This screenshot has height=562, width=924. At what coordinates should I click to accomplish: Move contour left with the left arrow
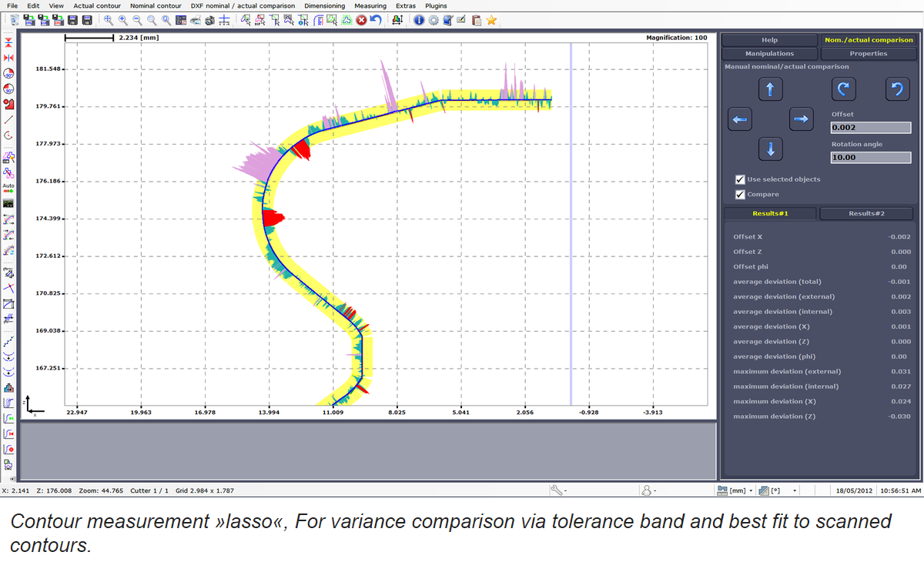pyautogui.click(x=739, y=119)
